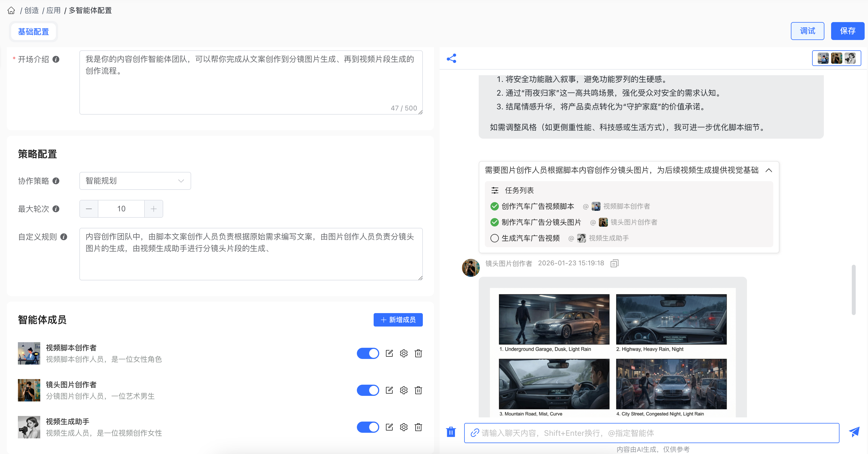
Task: Copy the 镜头图片创作者 message
Action: [x=614, y=263]
